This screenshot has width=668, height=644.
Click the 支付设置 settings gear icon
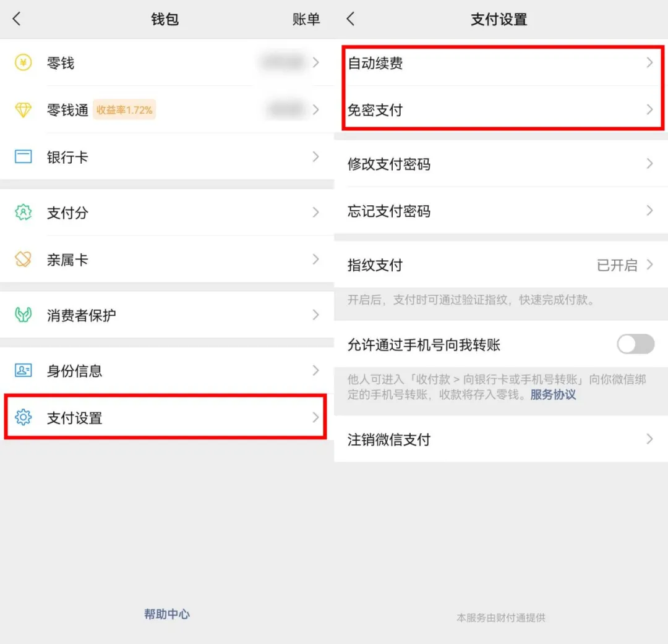pyautogui.click(x=23, y=417)
